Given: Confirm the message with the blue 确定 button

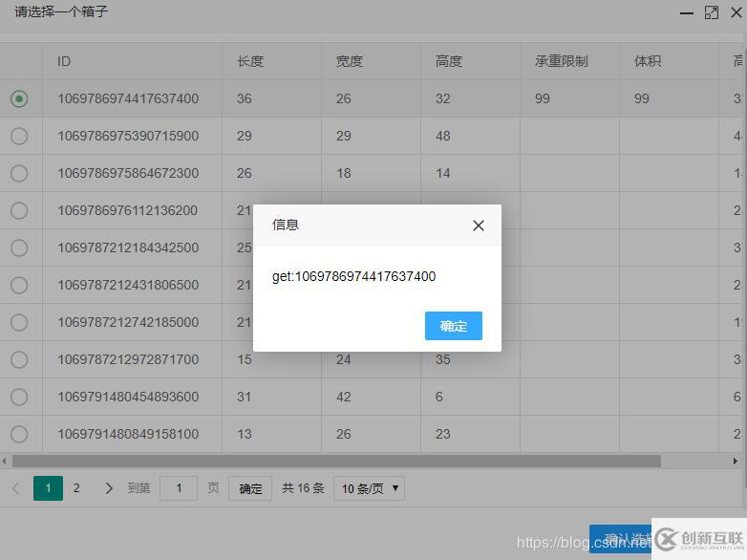Looking at the screenshot, I should pos(453,326).
